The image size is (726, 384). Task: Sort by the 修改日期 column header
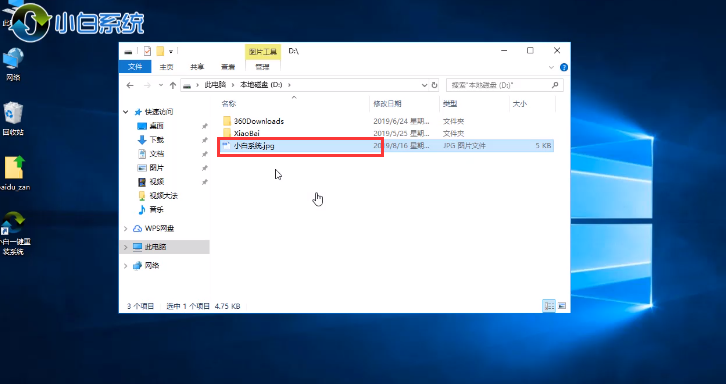click(x=388, y=104)
